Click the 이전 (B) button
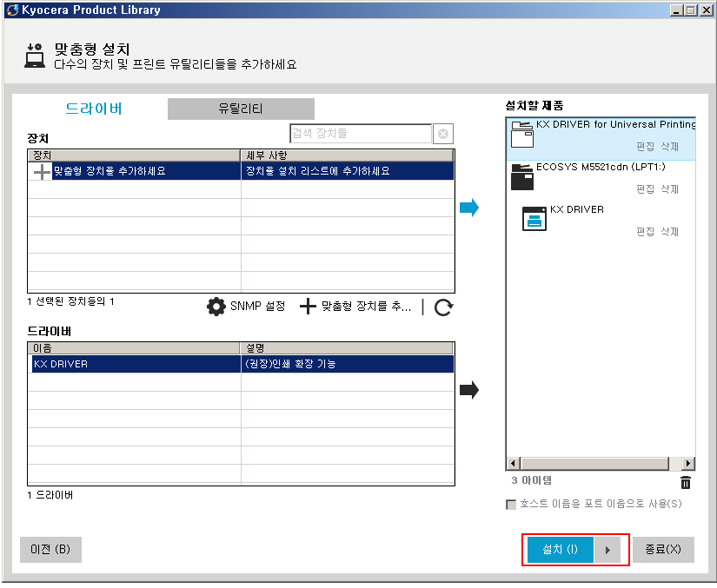This screenshot has height=588, width=717. pos(50,550)
